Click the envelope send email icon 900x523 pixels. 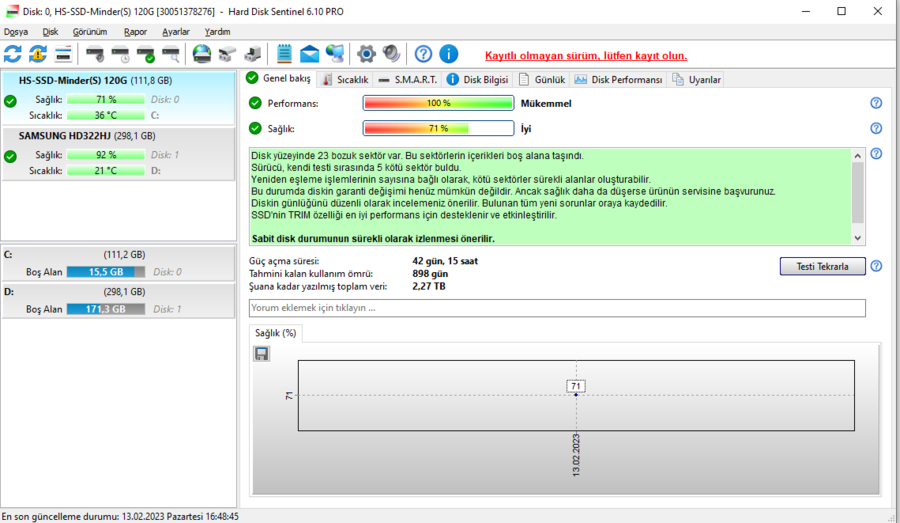(x=309, y=54)
